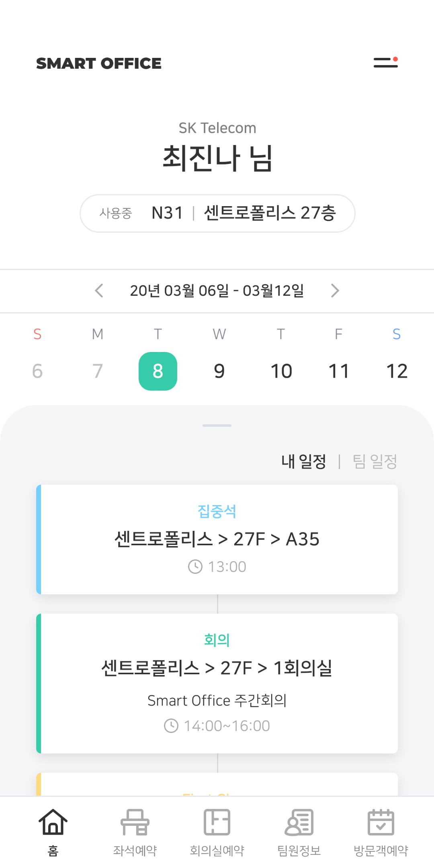Click the date range 03월 06일 - 03월12일

pos(217,291)
